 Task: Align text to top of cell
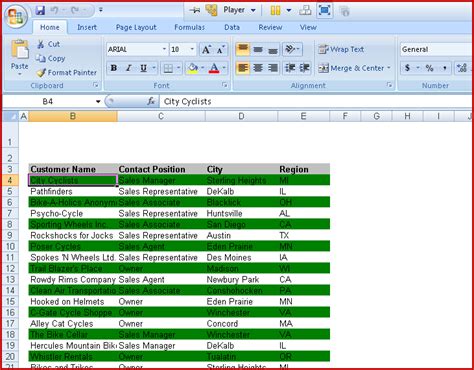click(x=243, y=49)
